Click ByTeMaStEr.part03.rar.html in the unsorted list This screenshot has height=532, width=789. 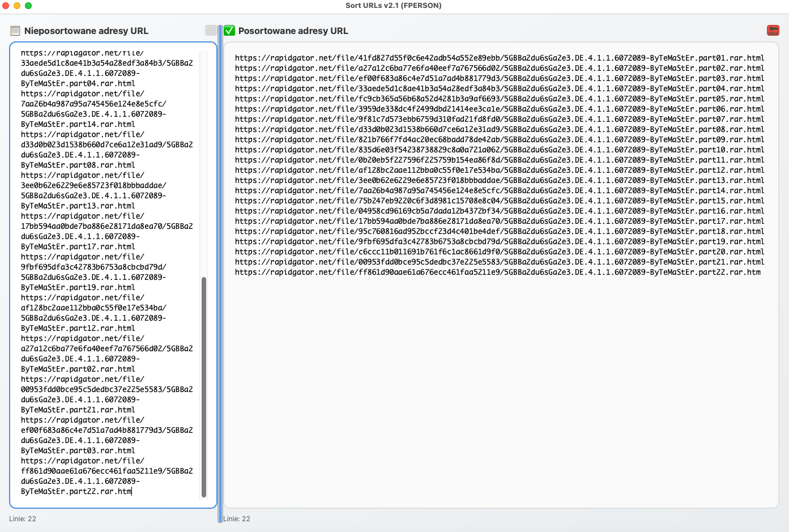point(78,450)
